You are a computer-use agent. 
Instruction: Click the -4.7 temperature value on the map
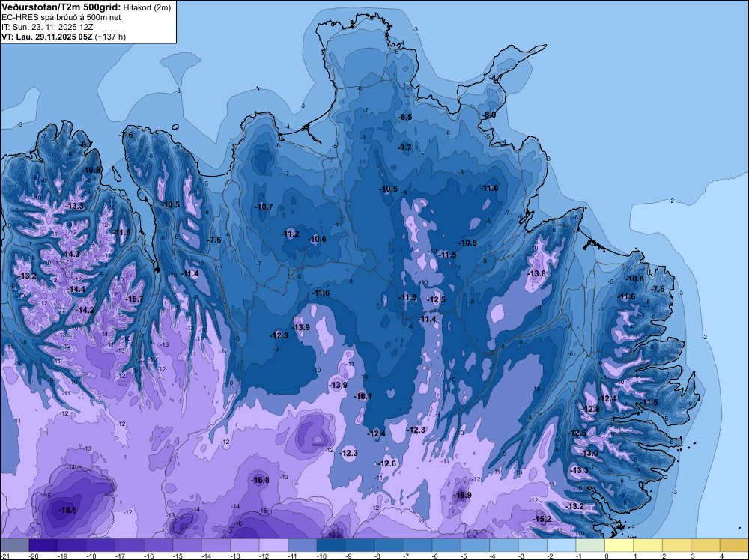495,79
